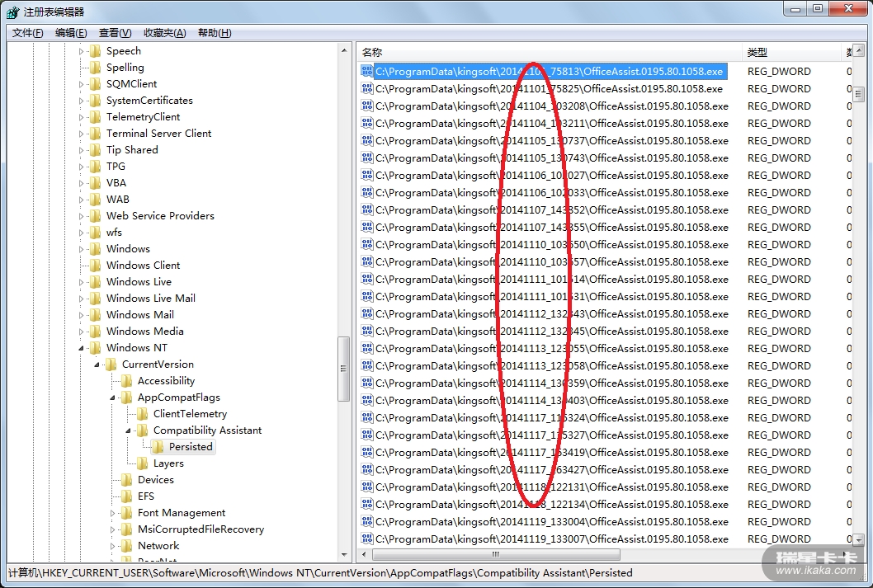This screenshot has width=873, height=588.
Task: Click the Registry Editor title bar icon
Action: click(13, 12)
